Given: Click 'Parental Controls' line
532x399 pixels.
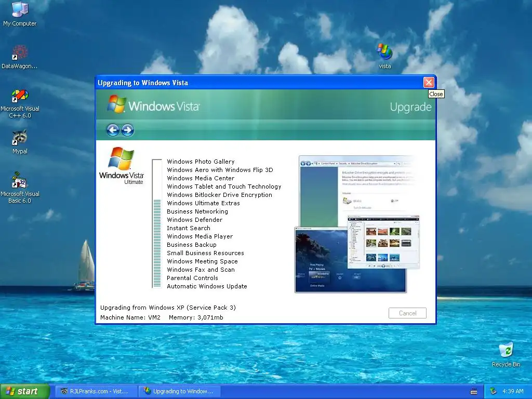Looking at the screenshot, I should [x=192, y=278].
